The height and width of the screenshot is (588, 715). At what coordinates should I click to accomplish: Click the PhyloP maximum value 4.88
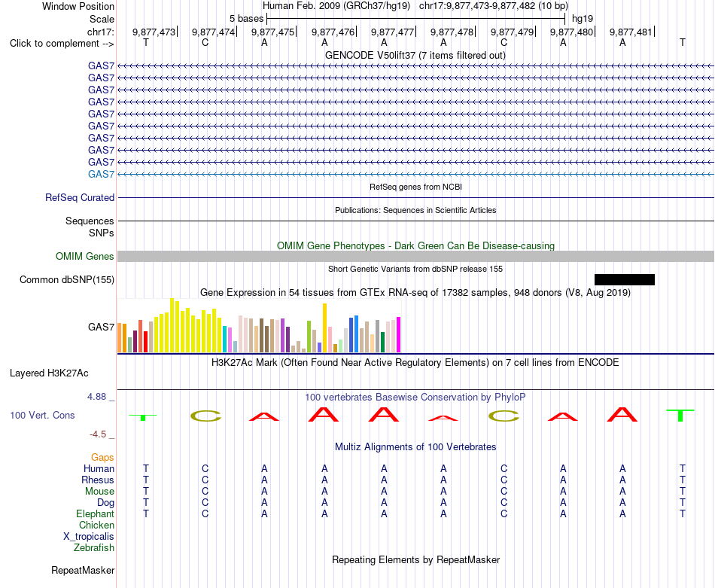coord(96,397)
